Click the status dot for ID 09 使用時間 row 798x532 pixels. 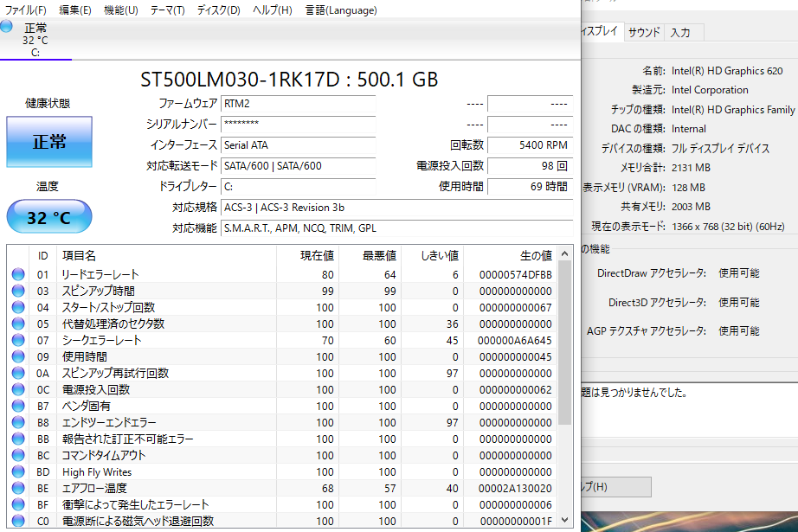coord(18,356)
